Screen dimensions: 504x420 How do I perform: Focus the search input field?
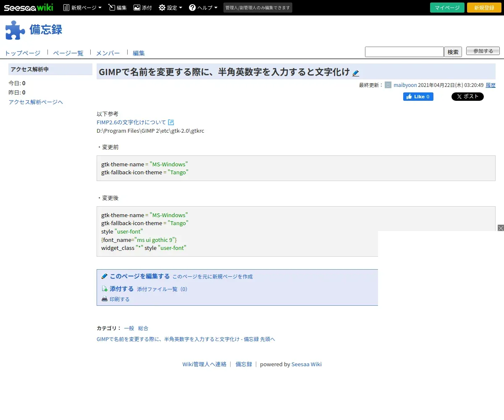click(404, 52)
